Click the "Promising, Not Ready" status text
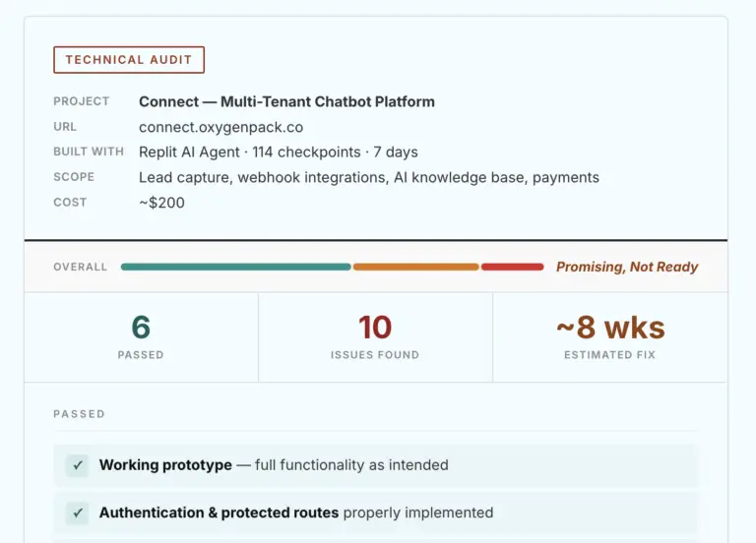756x543 pixels. pyautogui.click(x=627, y=267)
